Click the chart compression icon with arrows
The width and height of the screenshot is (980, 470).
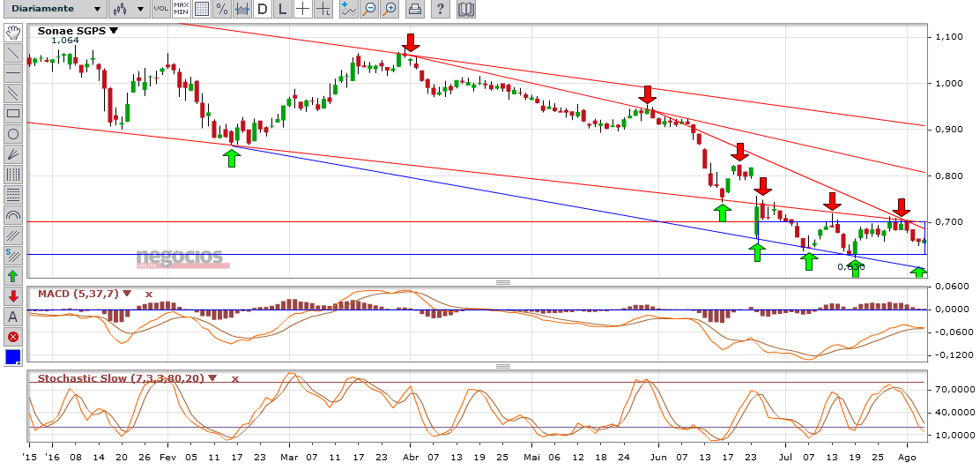[x=241, y=9]
